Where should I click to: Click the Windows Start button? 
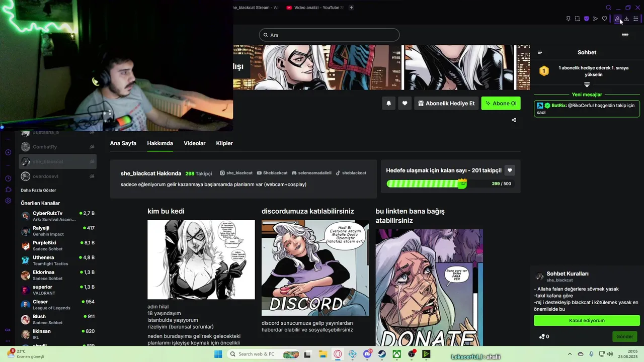point(218,354)
